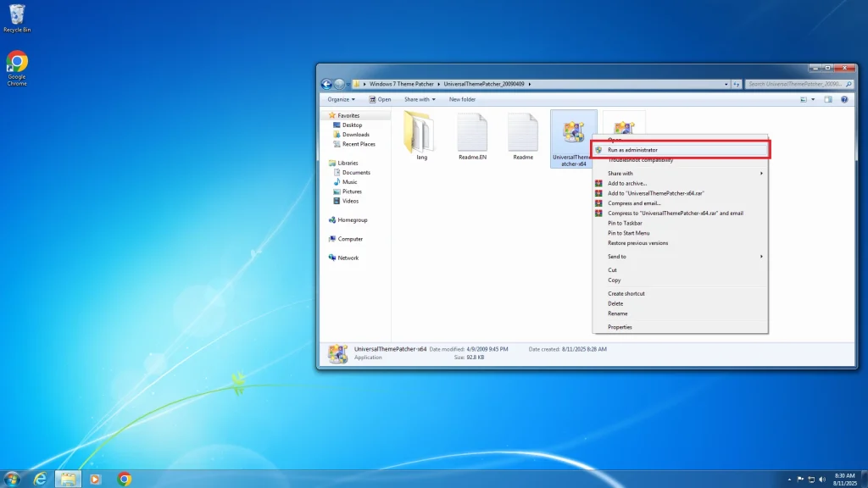Toggle the preview pane icon
The height and width of the screenshot is (488, 868).
point(828,100)
